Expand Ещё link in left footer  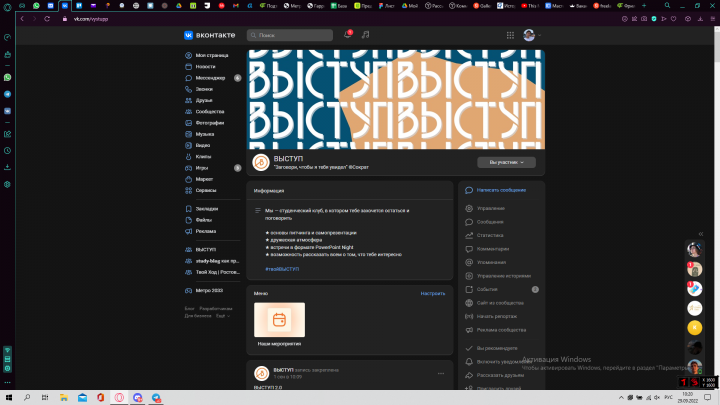(x=223, y=316)
